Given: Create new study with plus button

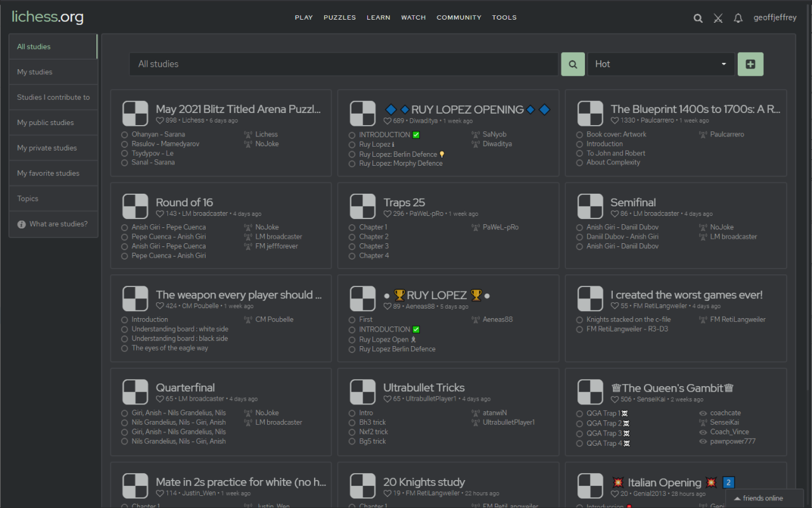Looking at the screenshot, I should click(750, 64).
